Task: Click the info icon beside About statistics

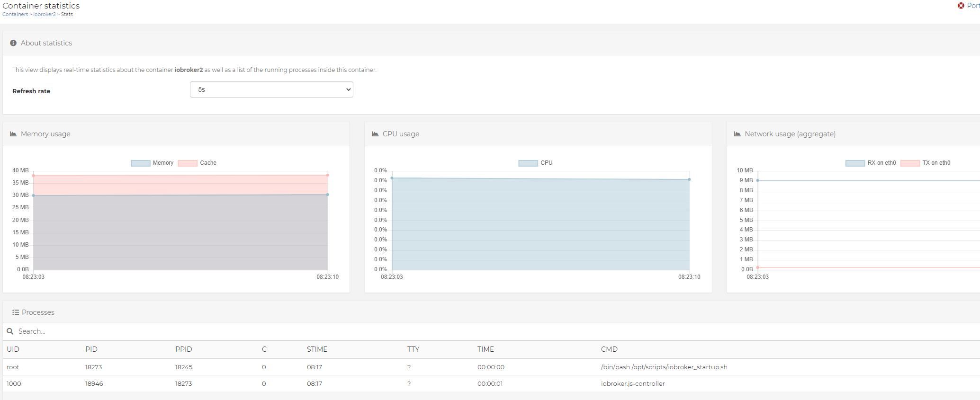Action: 13,43
